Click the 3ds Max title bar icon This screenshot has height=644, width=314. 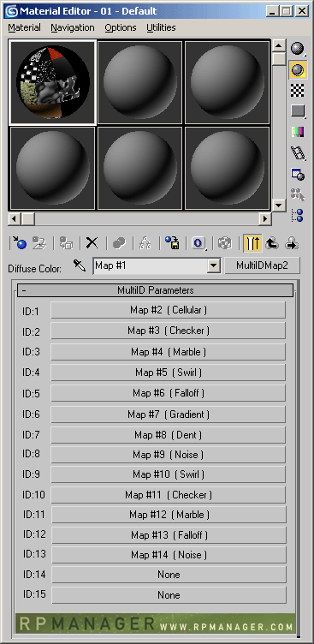11,11
